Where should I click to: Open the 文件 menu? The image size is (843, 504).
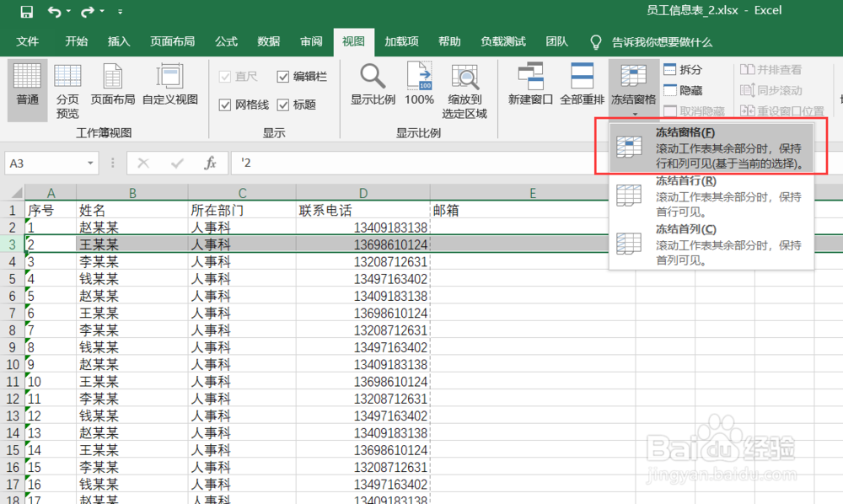(28, 40)
